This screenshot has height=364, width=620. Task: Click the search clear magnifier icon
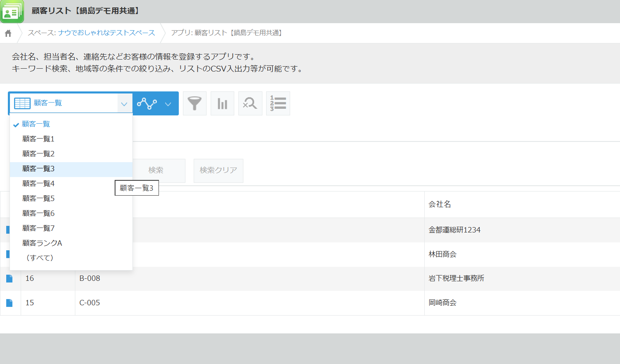[x=250, y=103]
